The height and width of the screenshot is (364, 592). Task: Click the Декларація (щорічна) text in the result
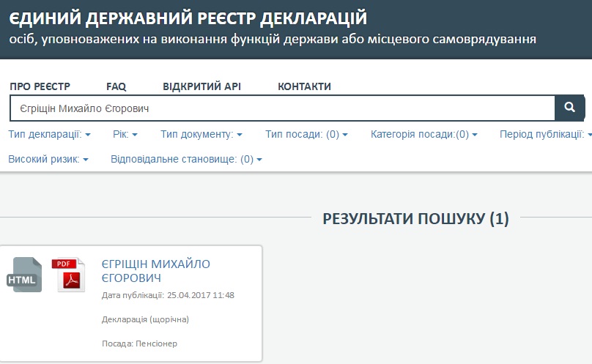(145, 319)
